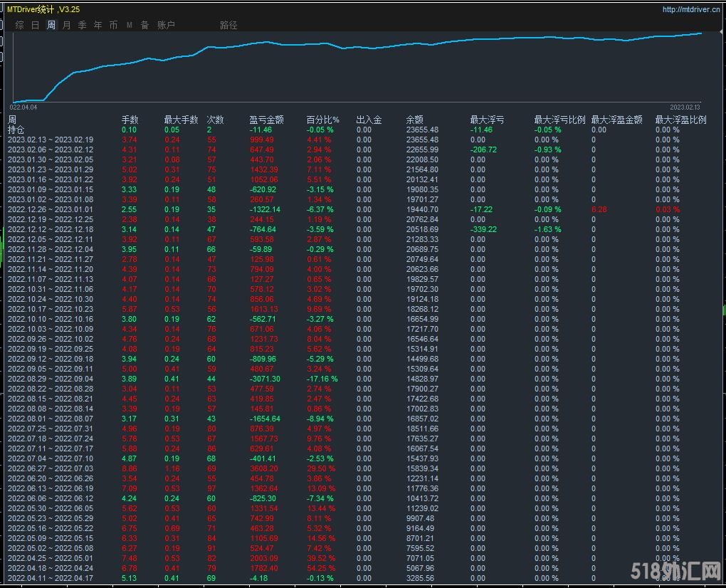Click the percentage value -17.16 %

322,379
